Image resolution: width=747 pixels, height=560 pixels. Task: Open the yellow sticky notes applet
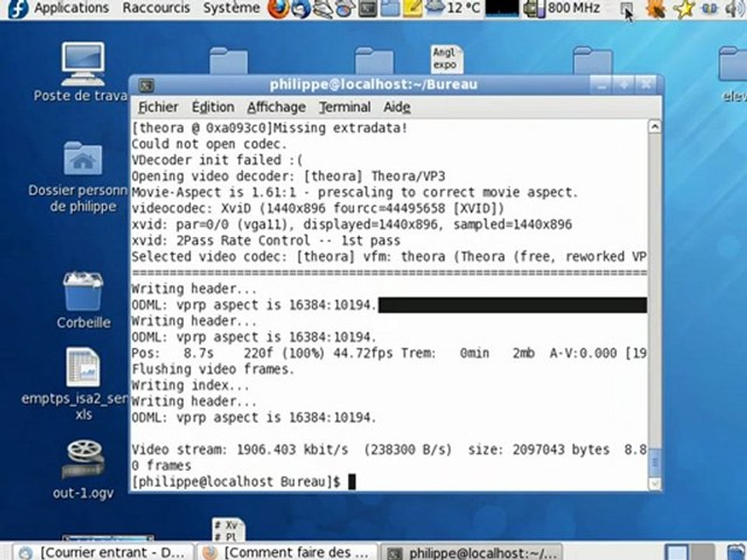412,9
